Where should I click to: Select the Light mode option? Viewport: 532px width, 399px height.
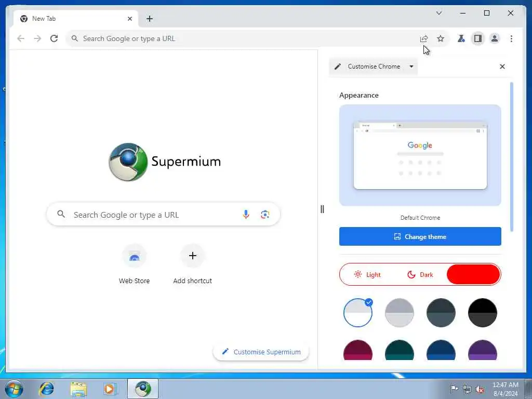(x=367, y=274)
